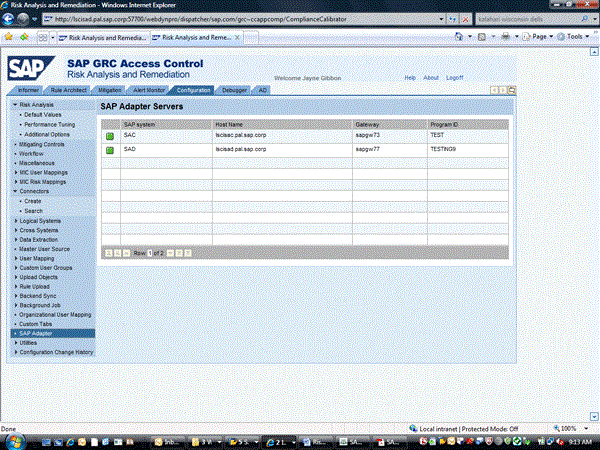Switch to the Rule Architect tab
The height and width of the screenshot is (450, 600).
[69, 90]
